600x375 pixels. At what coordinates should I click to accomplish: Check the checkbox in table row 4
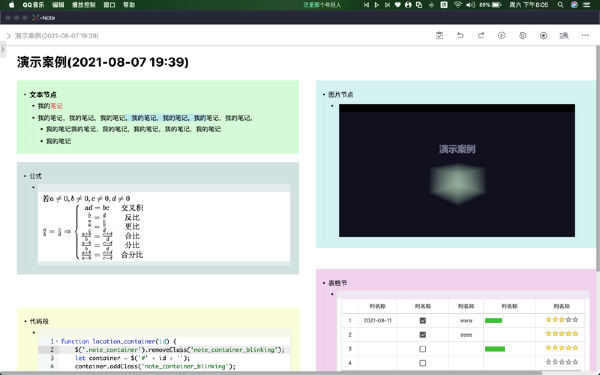422,363
